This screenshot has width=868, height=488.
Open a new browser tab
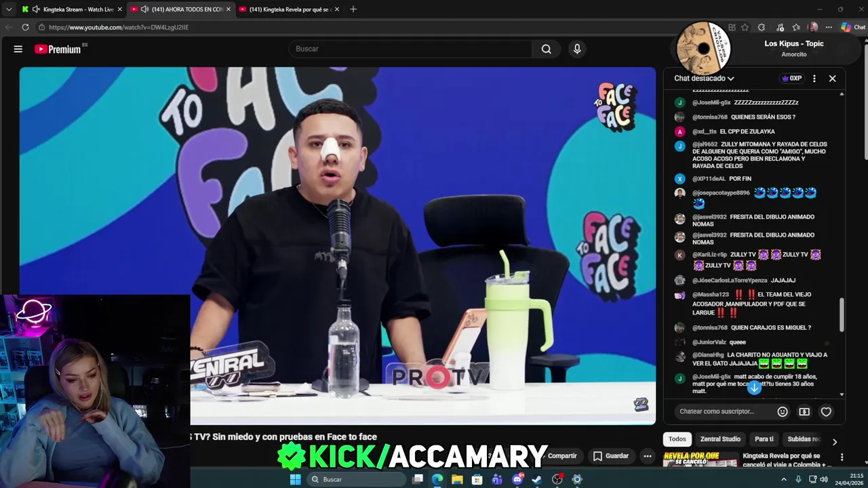[353, 9]
